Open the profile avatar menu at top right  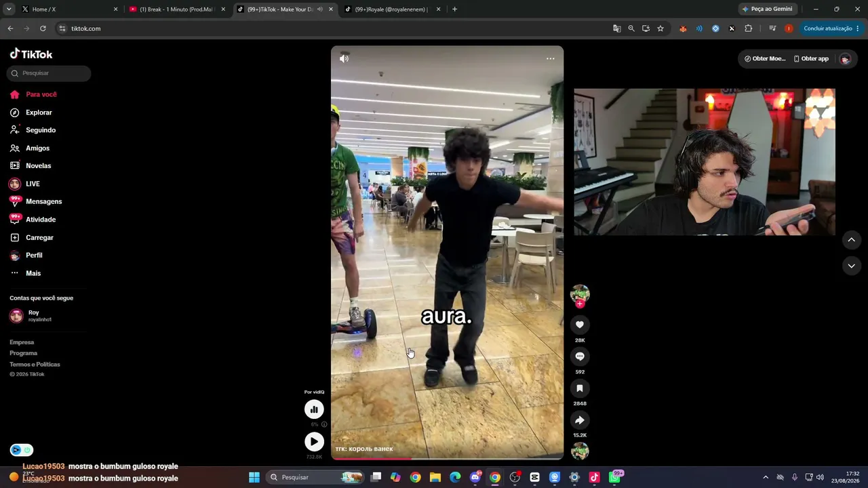click(x=845, y=59)
